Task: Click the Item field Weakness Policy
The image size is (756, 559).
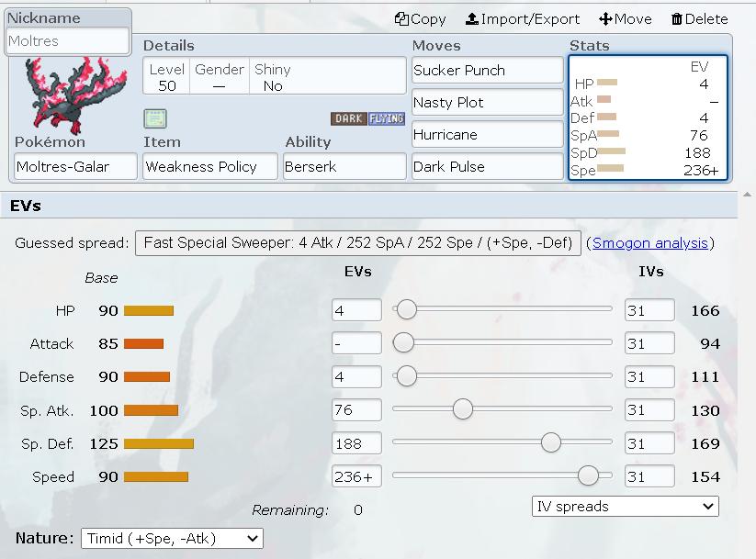Action: point(210,167)
